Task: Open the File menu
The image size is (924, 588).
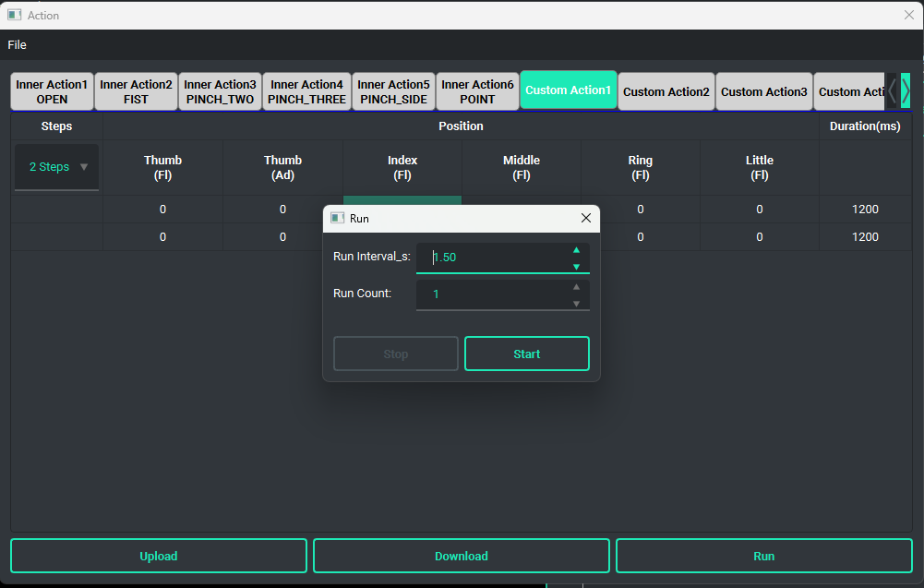Action: coord(17,45)
